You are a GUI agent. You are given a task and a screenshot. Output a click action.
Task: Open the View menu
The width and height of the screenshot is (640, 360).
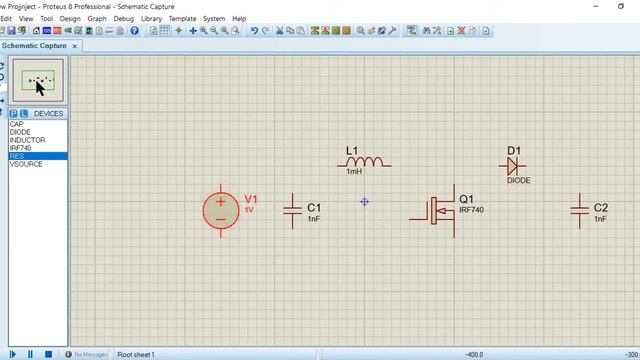pos(26,18)
